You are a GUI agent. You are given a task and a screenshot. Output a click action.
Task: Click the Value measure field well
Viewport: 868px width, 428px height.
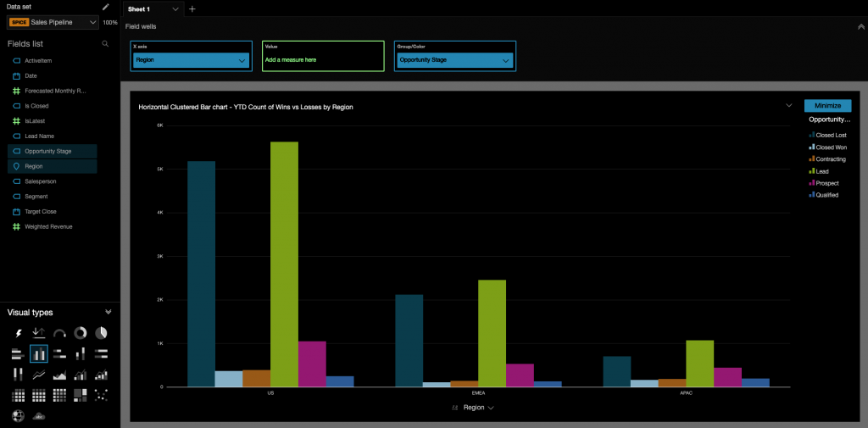pyautogui.click(x=322, y=60)
